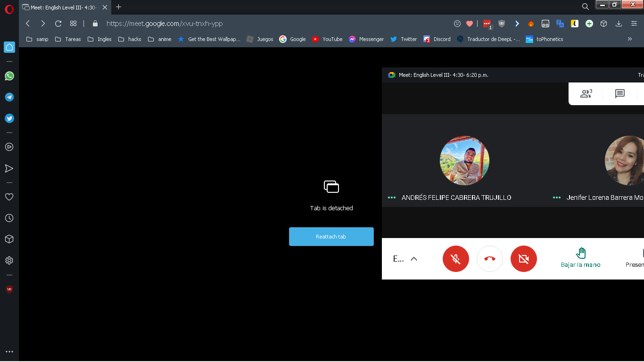
Task: Select Andrés Felipe Cabrera Trujillo's avatar
Action: click(x=464, y=161)
